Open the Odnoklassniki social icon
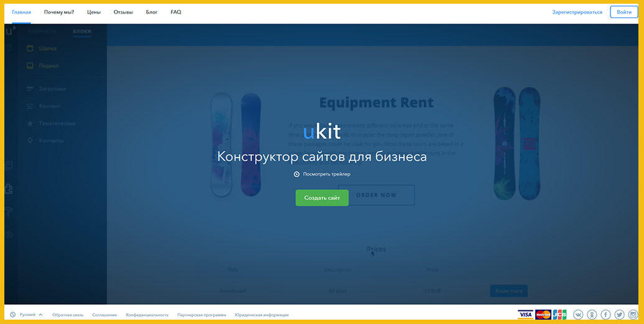 [x=592, y=315]
